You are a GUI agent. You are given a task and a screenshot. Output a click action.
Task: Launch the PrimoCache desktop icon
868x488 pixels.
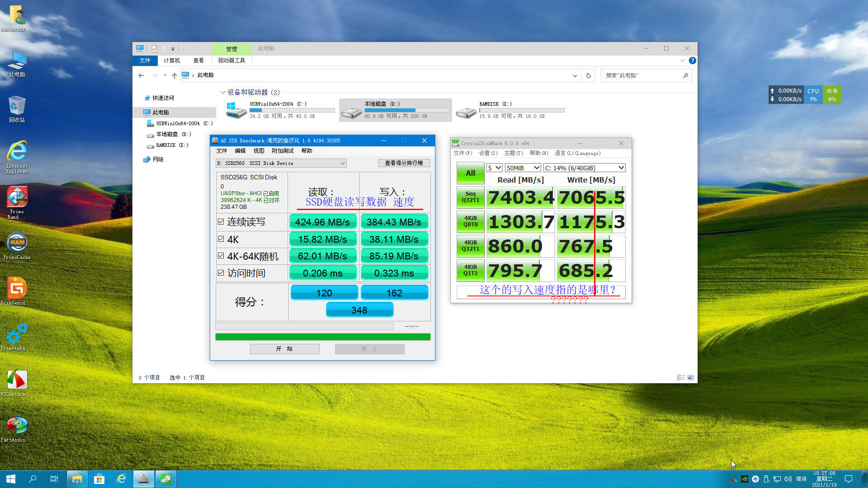click(17, 246)
